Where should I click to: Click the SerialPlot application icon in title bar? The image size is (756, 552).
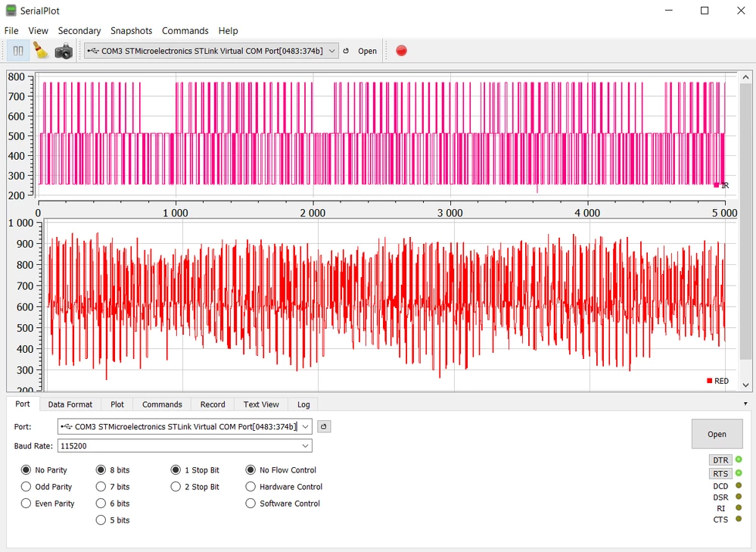pos(11,10)
